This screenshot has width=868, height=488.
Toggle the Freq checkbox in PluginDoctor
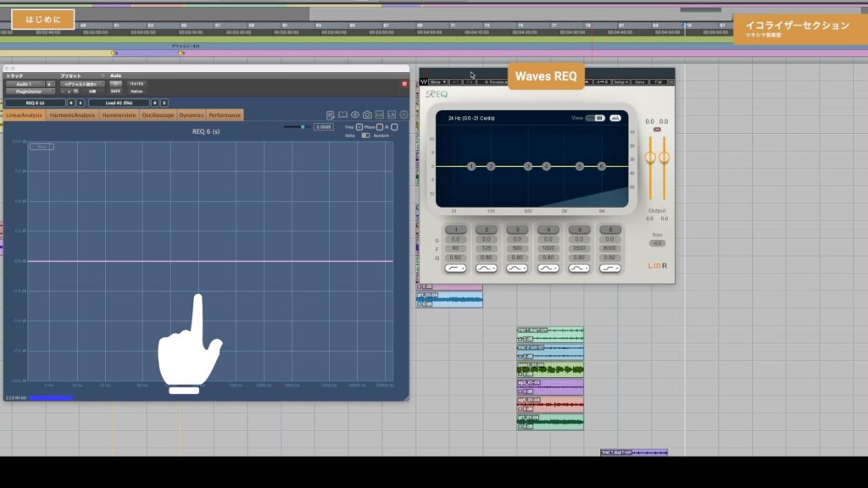pos(359,127)
